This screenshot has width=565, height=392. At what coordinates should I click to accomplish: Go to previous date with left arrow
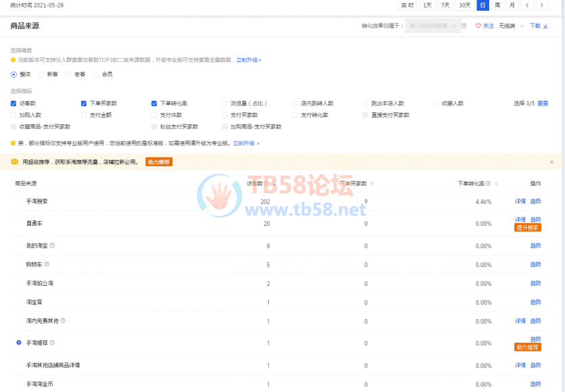[x=528, y=5]
